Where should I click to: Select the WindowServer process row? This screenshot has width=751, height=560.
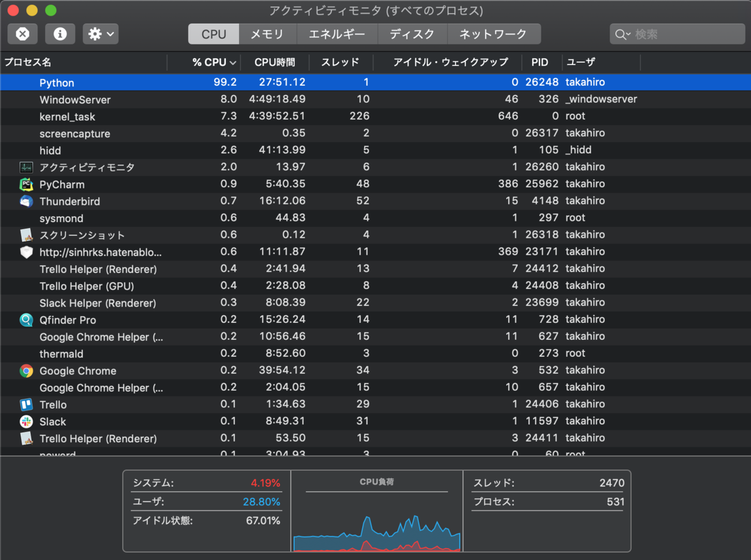click(x=375, y=99)
